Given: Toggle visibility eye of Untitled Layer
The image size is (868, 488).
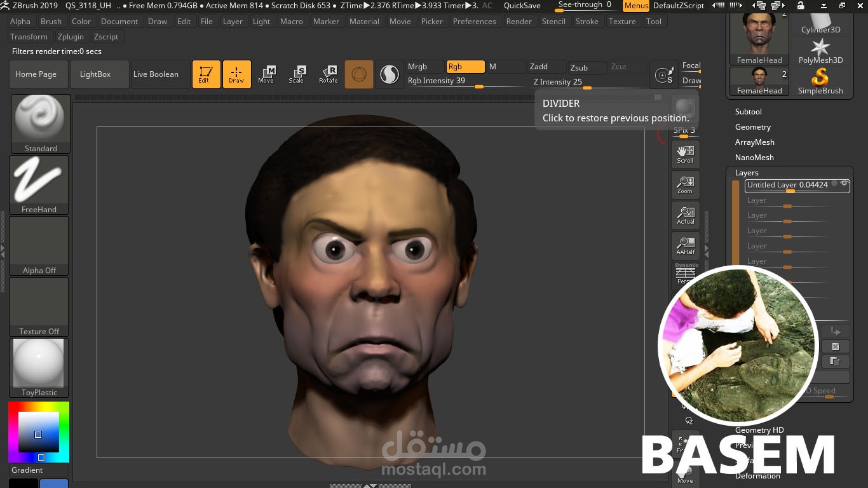Looking at the screenshot, I should coord(844,184).
